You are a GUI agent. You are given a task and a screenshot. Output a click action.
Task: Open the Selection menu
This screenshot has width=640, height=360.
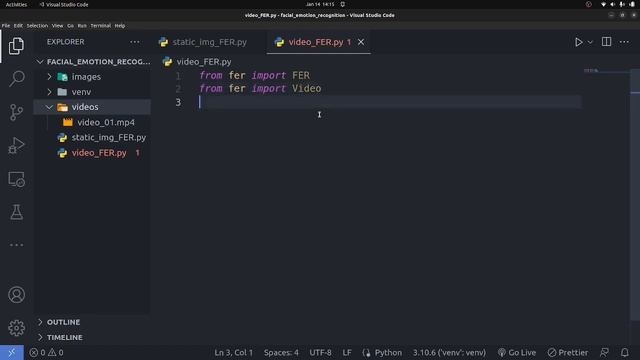[37, 25]
